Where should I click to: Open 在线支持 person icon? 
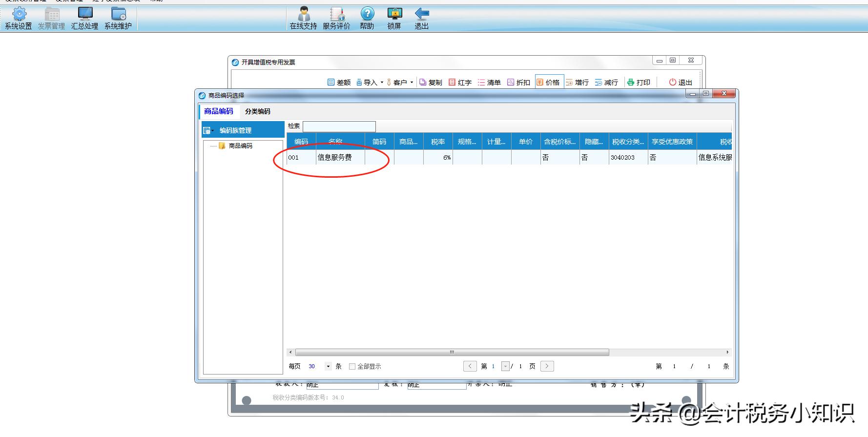[x=304, y=14]
